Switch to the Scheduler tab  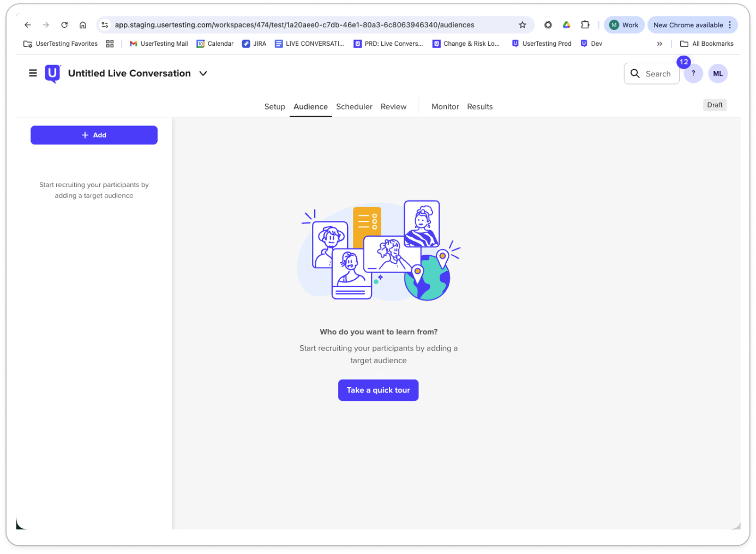tap(354, 107)
